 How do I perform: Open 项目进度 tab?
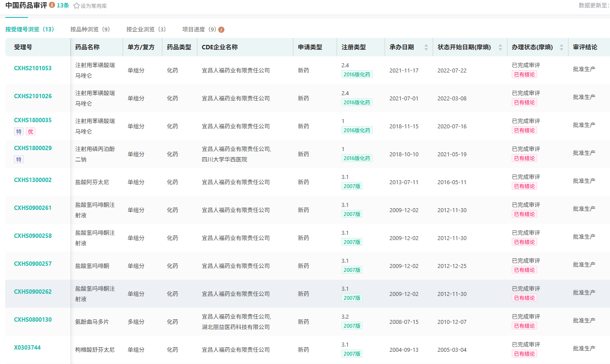click(199, 30)
